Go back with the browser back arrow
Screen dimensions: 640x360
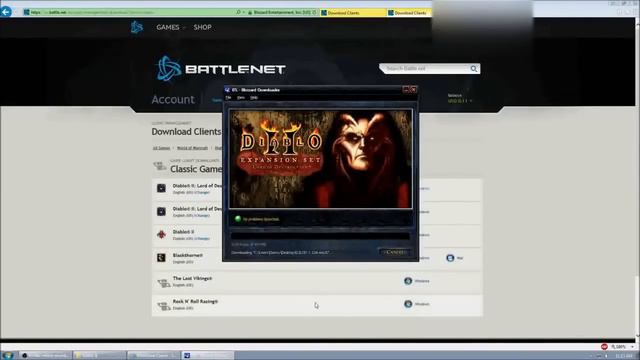click(x=6, y=12)
